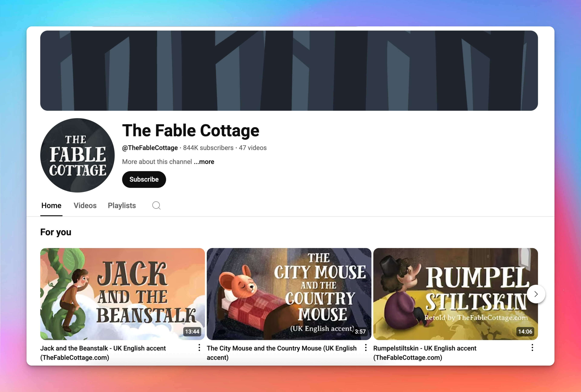Click The Fable Cottage channel avatar

pos(77,155)
